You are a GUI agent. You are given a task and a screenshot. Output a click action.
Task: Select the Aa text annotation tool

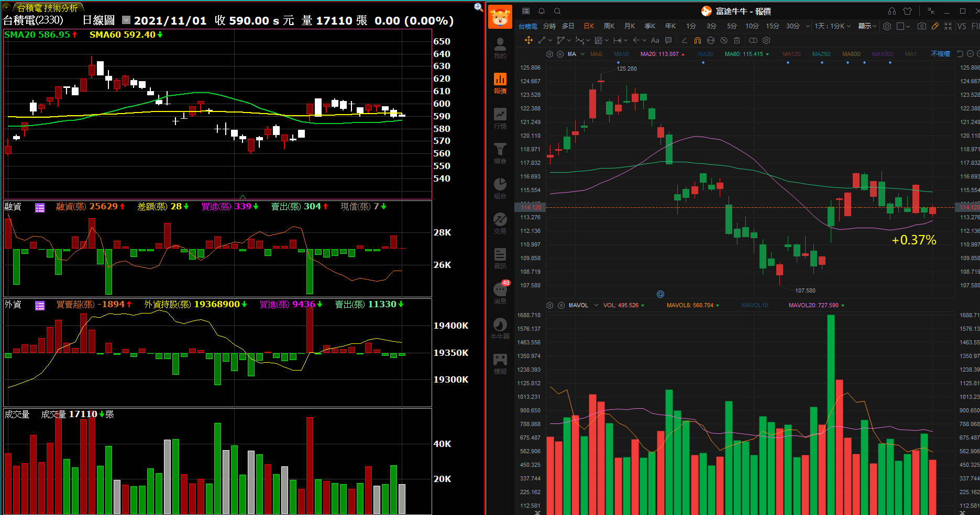tap(655, 40)
